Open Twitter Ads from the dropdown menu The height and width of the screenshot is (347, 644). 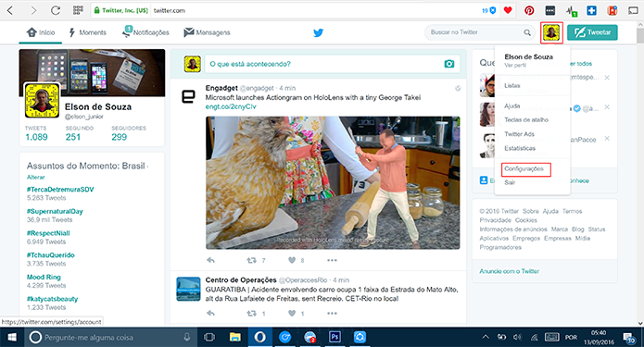519,134
